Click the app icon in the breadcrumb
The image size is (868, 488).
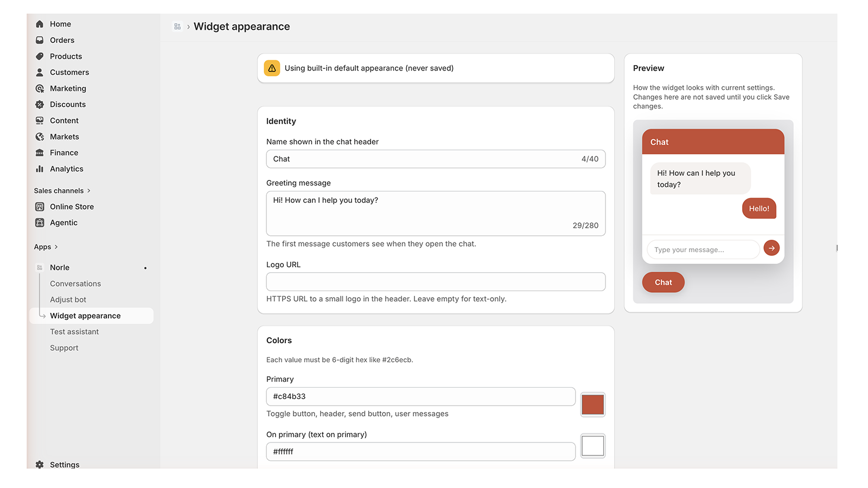177,27
